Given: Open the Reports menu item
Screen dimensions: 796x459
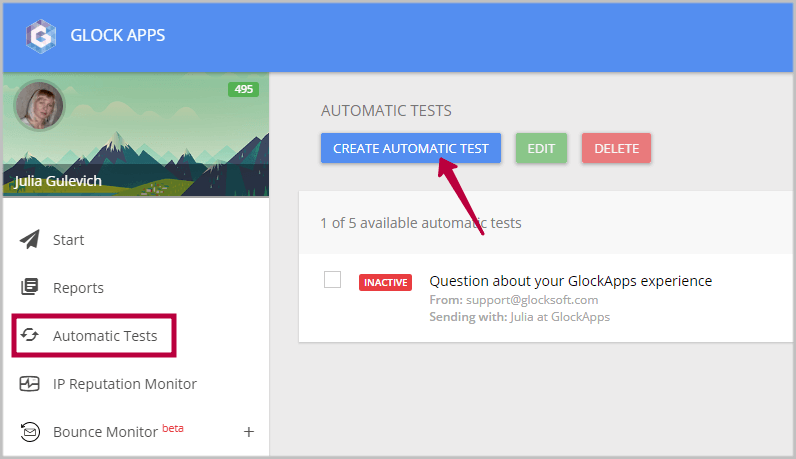Looking at the screenshot, I should pos(78,288).
